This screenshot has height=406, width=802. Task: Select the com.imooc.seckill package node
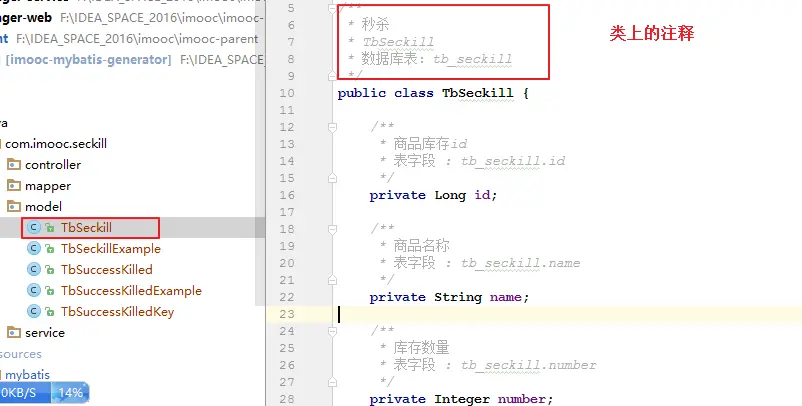pos(56,143)
